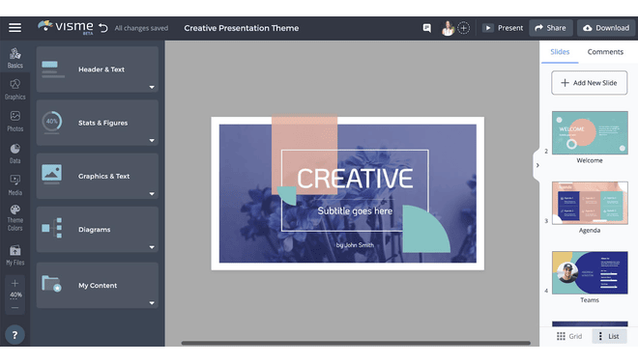Select the Teams slide thumbnail

[x=590, y=272]
